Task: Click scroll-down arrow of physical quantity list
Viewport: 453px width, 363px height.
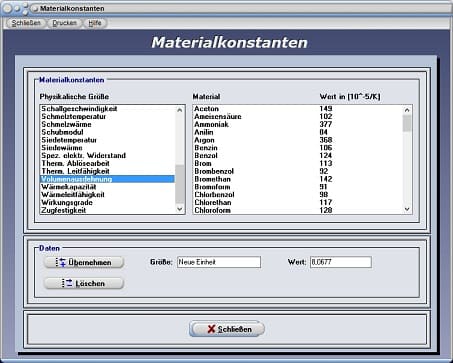Action: [x=180, y=209]
